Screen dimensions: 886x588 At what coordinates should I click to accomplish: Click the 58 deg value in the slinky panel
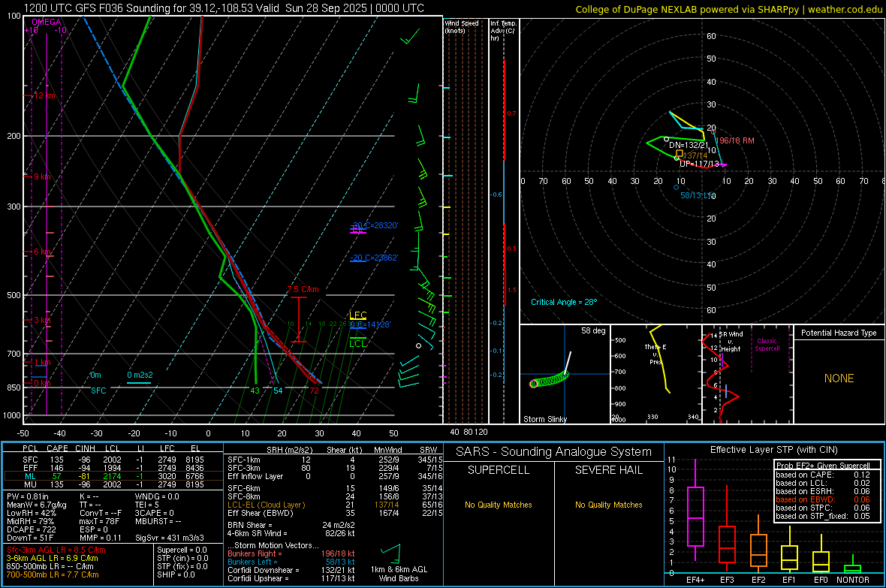tap(593, 330)
